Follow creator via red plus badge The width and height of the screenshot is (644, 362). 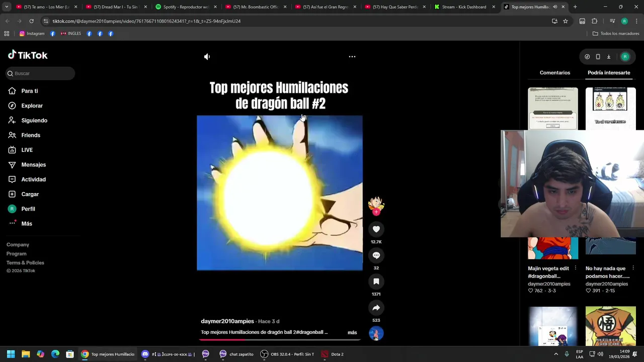pos(376,212)
